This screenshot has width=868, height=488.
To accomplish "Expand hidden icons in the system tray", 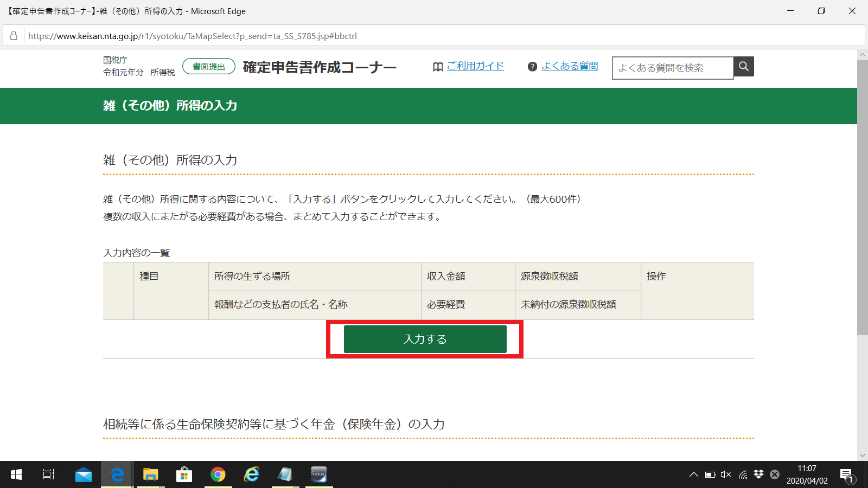I will 694,474.
